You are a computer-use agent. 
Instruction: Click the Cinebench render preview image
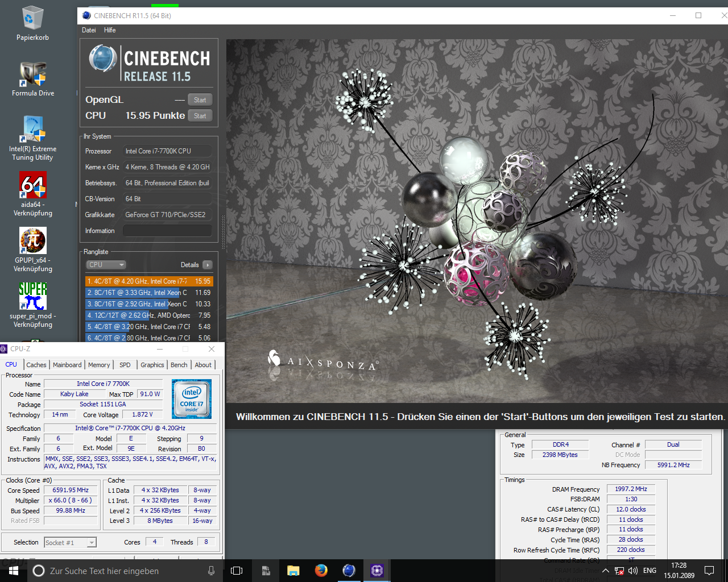tap(477, 221)
